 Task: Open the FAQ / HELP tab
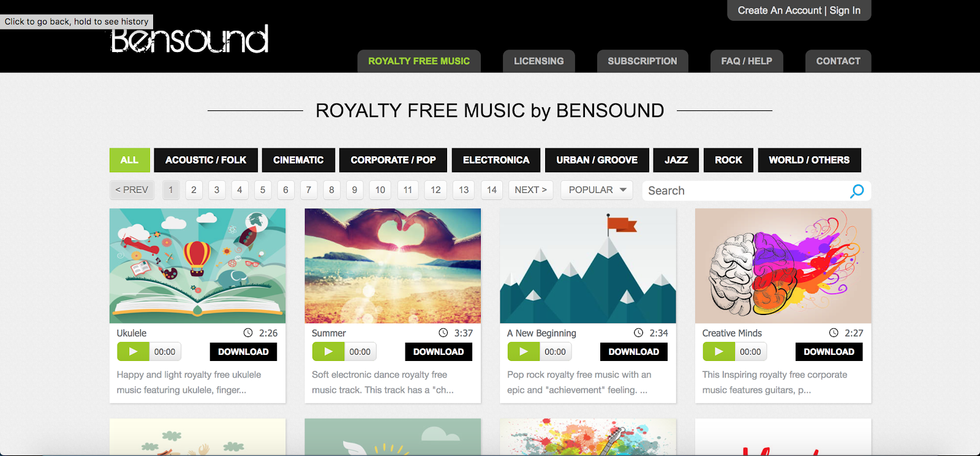coord(747,61)
